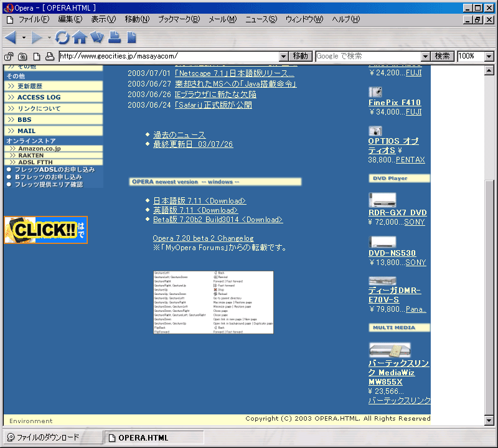This screenshot has width=498, height=448.
Task: Open the ファイル(F) menu
Action: 34,19
